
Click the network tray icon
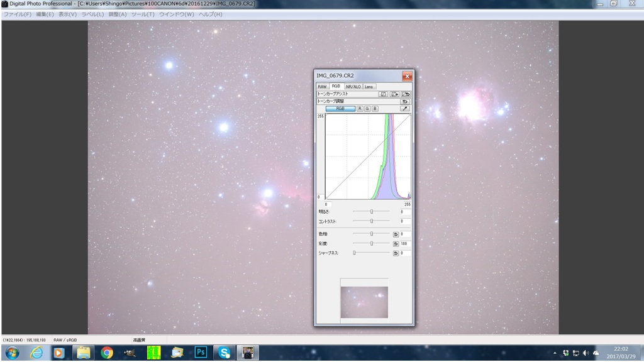point(576,353)
